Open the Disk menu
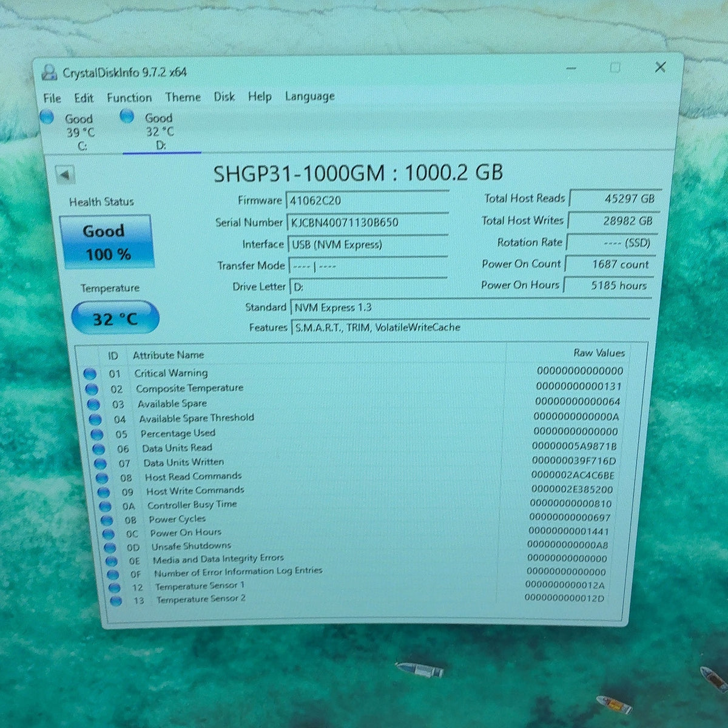The height and width of the screenshot is (728, 728). [x=224, y=96]
